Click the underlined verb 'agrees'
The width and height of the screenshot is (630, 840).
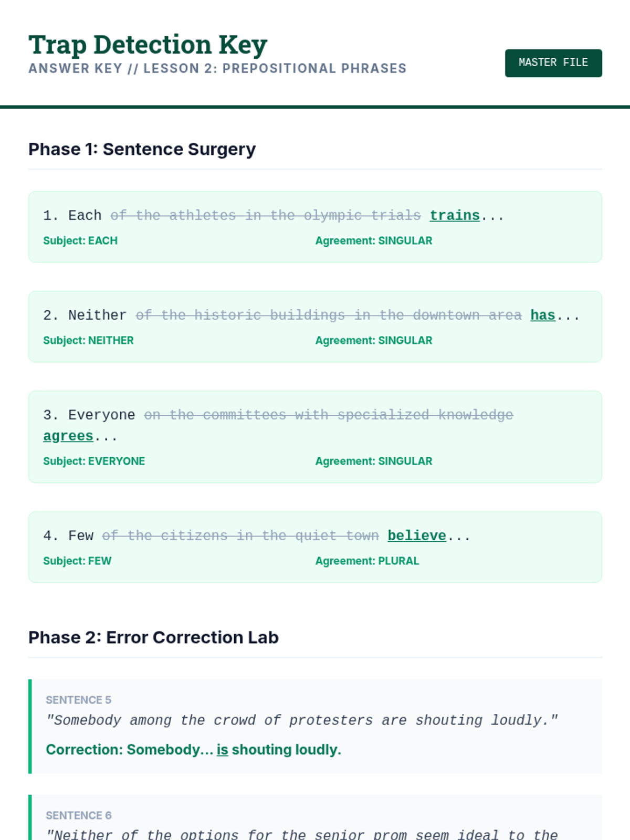tap(68, 436)
